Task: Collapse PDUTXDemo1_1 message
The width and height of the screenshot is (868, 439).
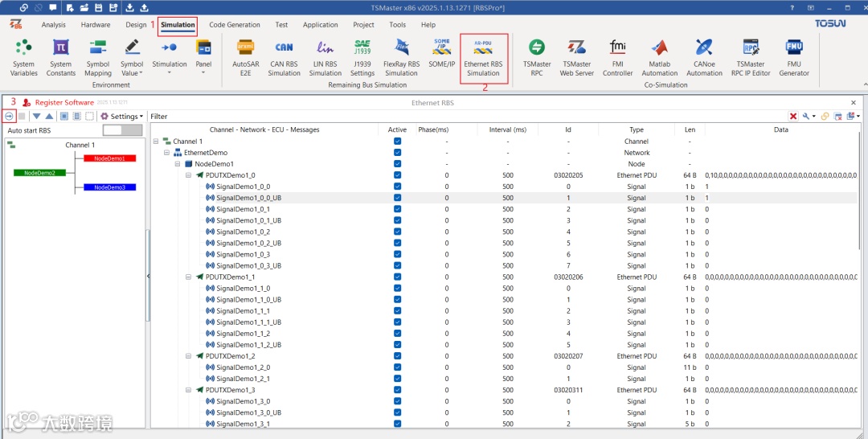Action: pos(188,277)
